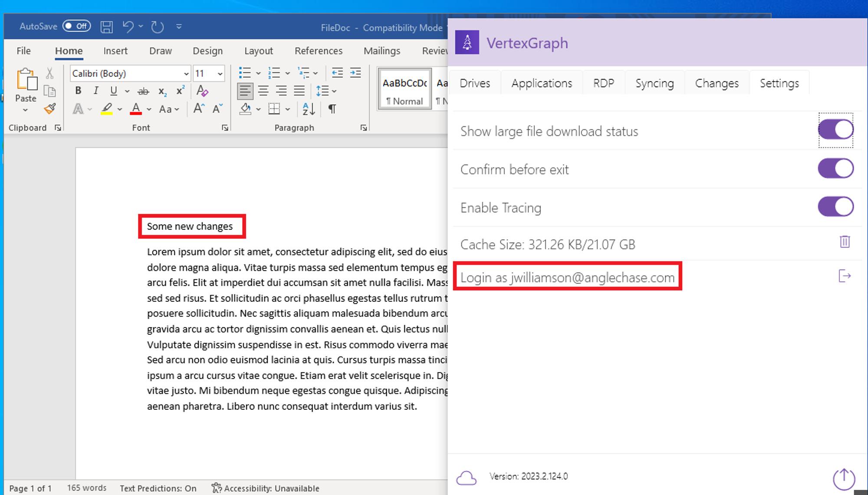Click Text Predictions: On in status bar
Viewport: 868px width, 495px height.
pos(158,488)
